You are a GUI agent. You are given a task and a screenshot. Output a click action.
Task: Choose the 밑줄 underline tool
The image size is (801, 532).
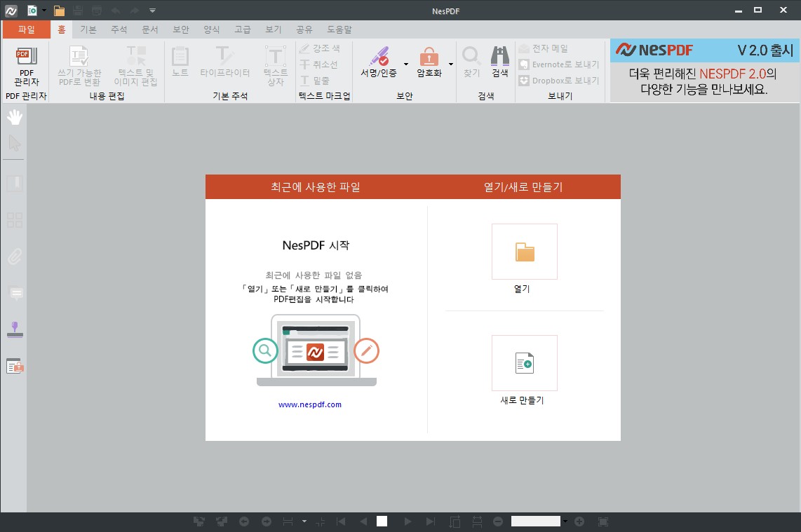315,81
